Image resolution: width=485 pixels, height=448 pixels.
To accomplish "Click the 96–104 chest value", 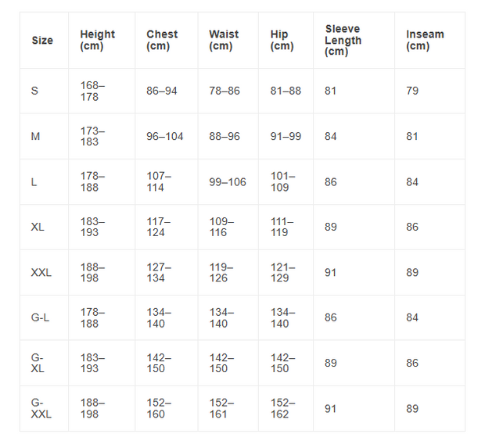I will point(165,136).
